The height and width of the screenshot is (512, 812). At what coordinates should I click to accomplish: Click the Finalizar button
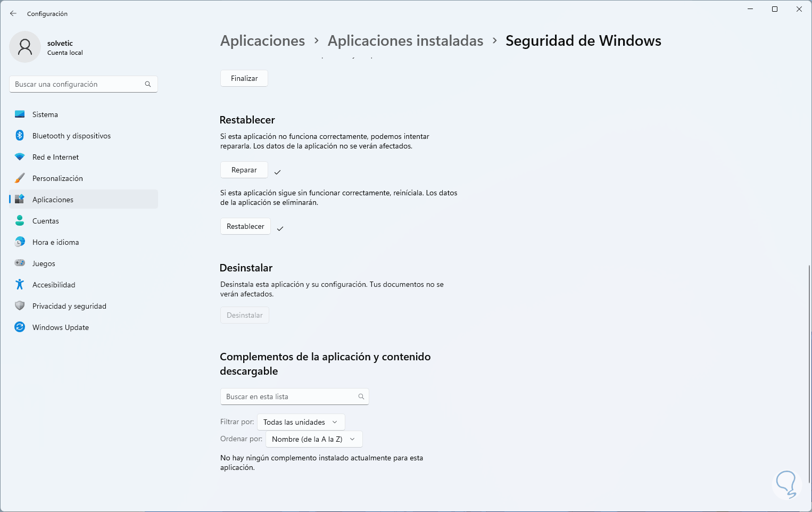pos(244,78)
